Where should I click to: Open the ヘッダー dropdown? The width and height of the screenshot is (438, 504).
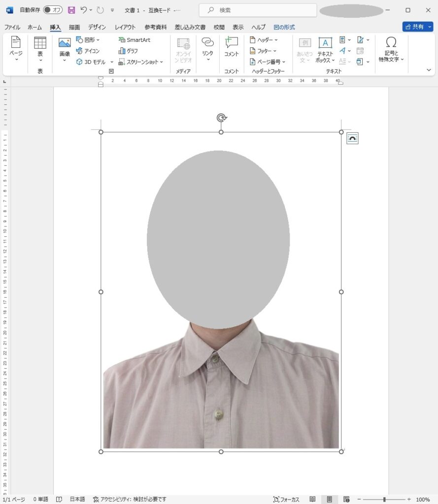point(264,40)
